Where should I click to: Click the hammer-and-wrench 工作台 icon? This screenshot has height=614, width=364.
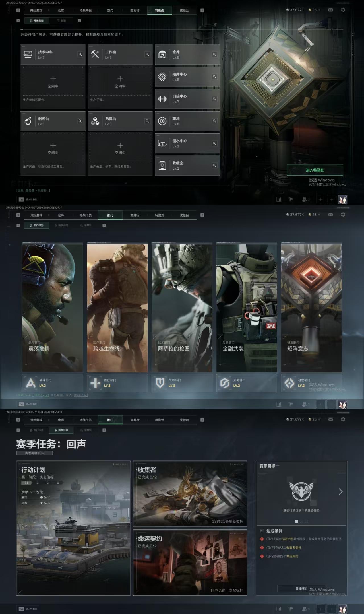(x=95, y=54)
